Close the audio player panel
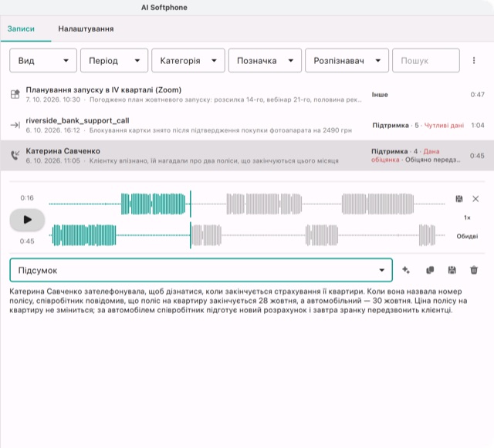The height and width of the screenshot is (448, 494). (475, 199)
